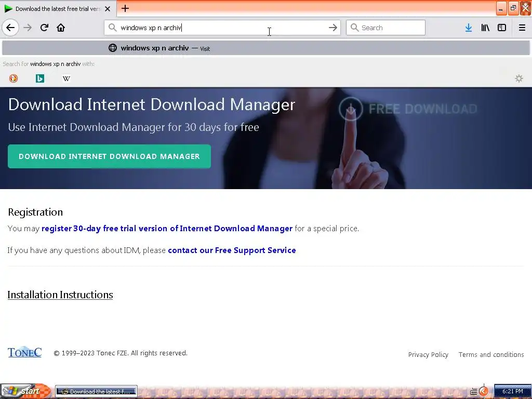532x399 pixels.
Task: Click the Download Internet Download Manager heading
Action: [x=152, y=104]
